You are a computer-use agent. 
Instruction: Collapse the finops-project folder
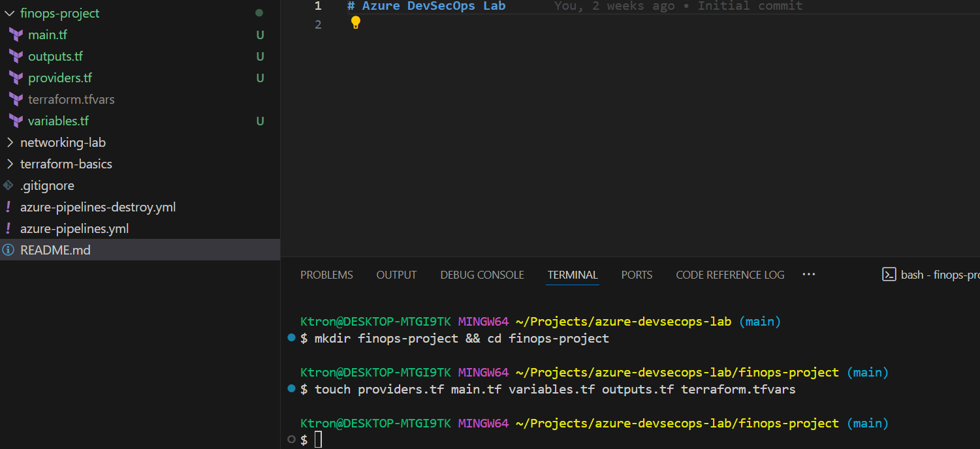click(10, 14)
